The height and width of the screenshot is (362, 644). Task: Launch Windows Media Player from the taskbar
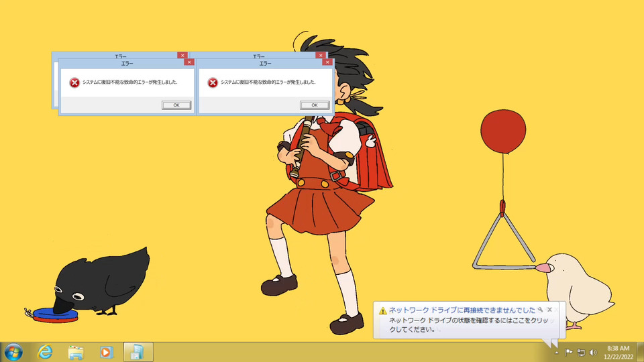pyautogui.click(x=107, y=352)
